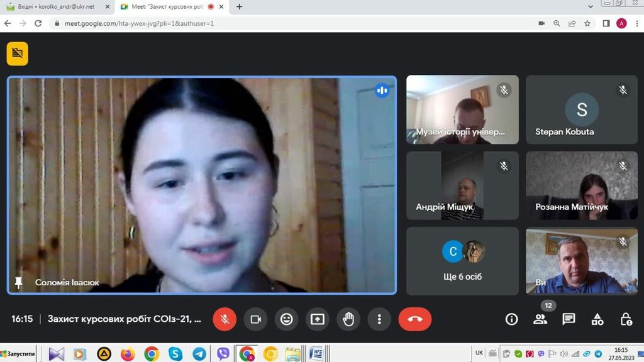The image size is (644, 362).
Task: Open the Chrome three-dot menu
Action: coord(635,23)
